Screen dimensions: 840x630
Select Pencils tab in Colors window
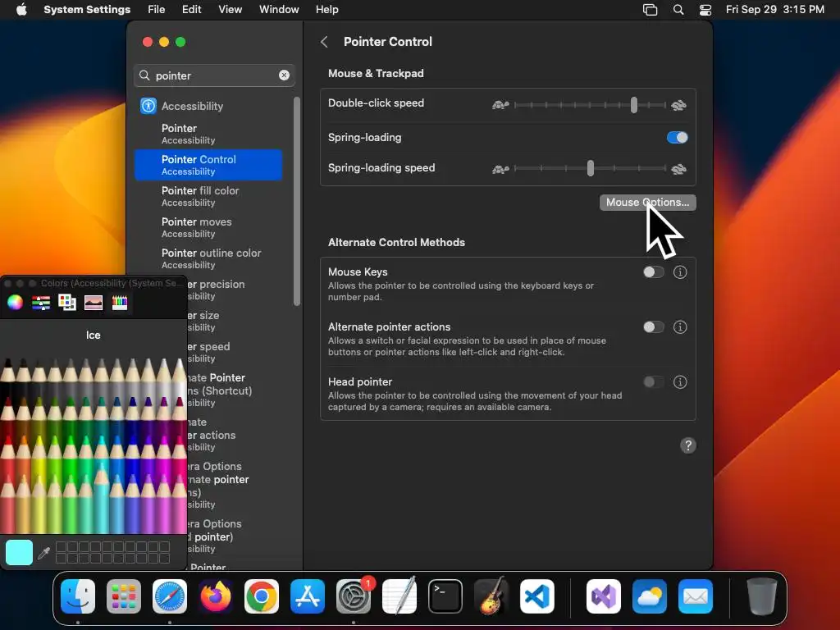point(120,303)
